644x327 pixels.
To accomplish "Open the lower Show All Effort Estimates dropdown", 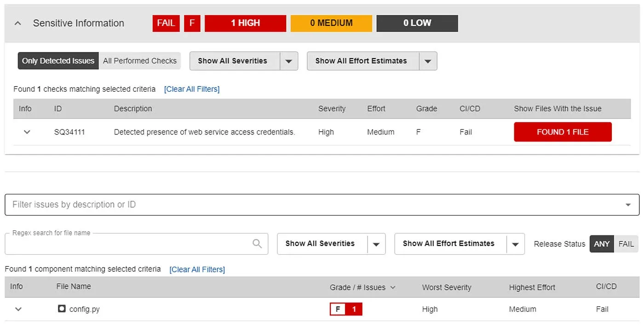I will 459,244.
